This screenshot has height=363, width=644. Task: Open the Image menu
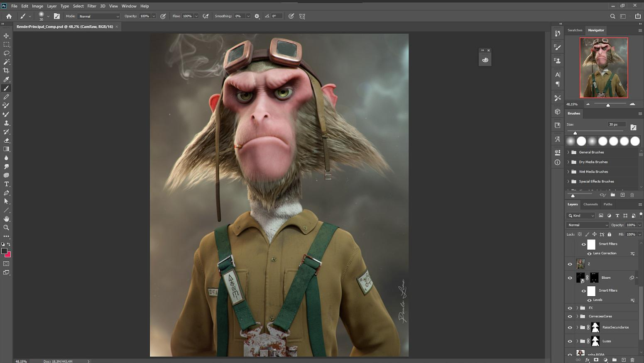[x=37, y=6]
